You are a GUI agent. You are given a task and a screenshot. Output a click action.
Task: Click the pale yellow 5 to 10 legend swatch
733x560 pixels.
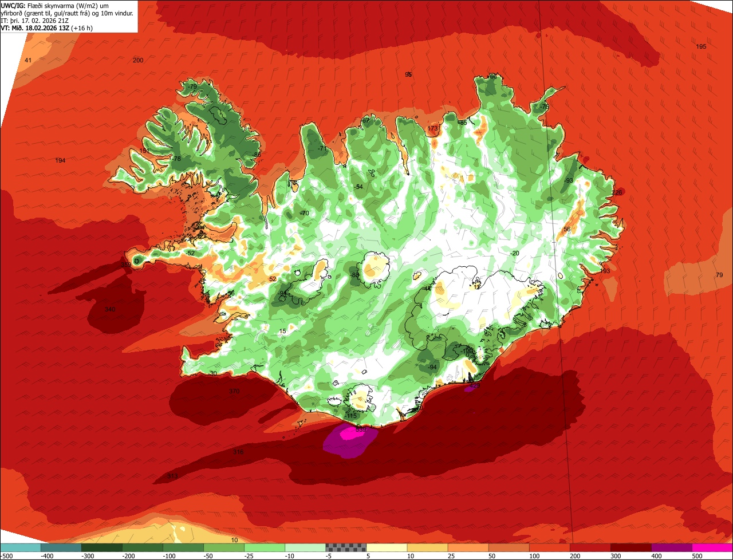[x=386, y=547]
